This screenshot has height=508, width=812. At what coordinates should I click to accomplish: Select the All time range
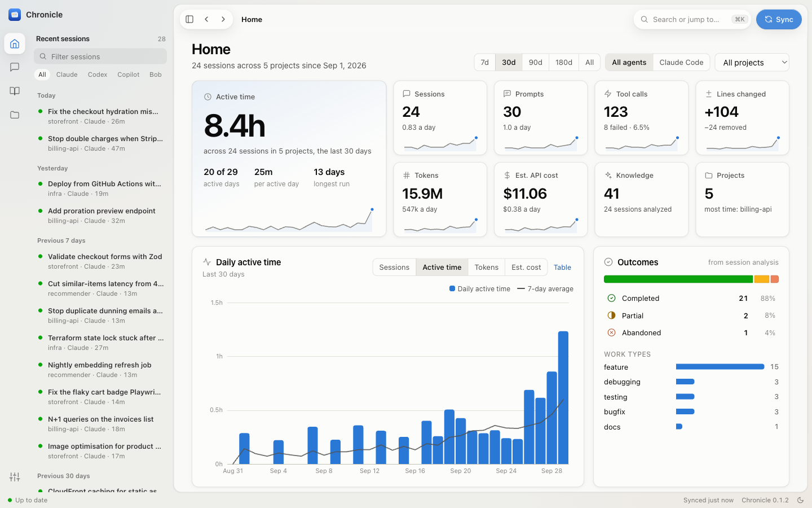click(590, 62)
